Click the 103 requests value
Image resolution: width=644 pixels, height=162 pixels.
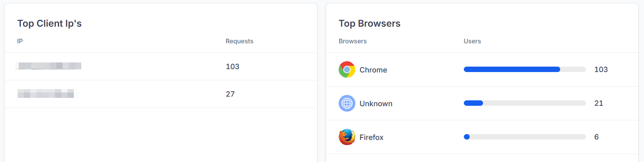coord(232,67)
